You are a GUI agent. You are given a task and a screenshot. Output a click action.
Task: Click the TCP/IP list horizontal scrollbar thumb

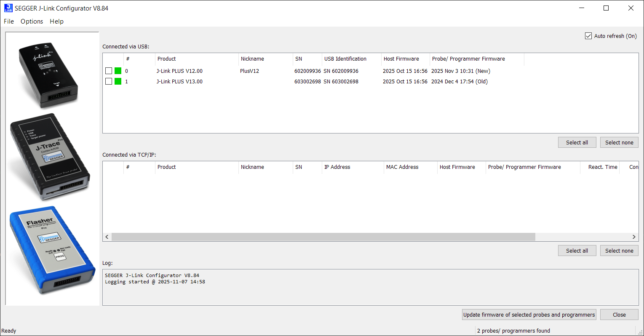323,237
